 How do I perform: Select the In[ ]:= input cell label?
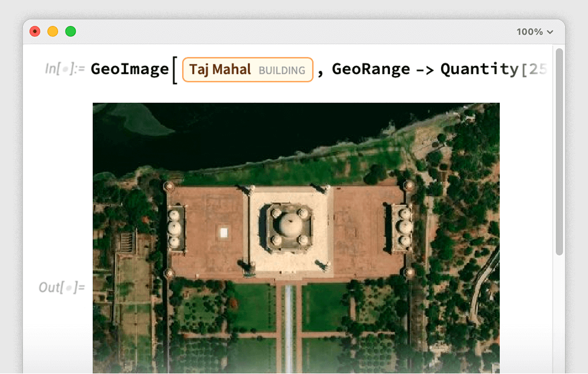click(65, 69)
